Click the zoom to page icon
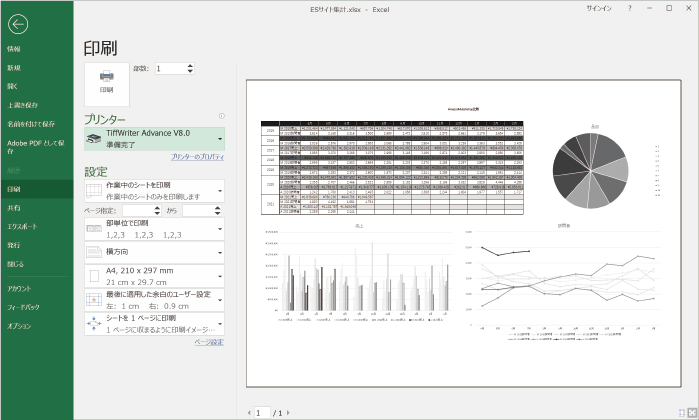699x420 pixels. coord(692,411)
